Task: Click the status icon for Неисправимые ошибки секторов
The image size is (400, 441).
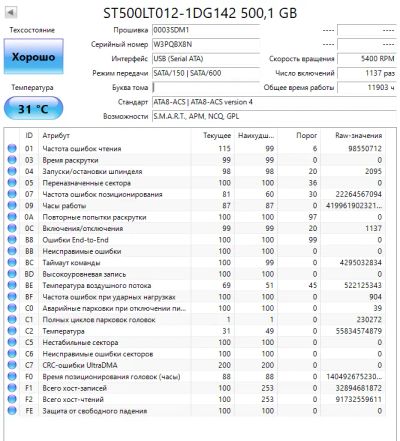Action: coord(12,354)
